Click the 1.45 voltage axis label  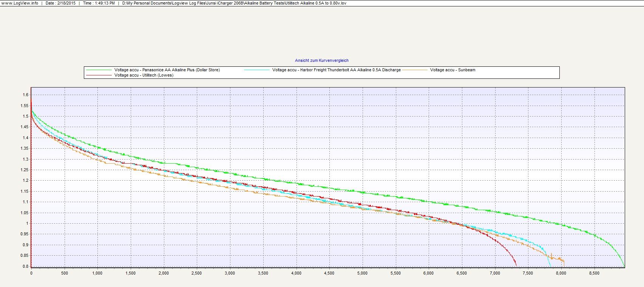pos(24,127)
